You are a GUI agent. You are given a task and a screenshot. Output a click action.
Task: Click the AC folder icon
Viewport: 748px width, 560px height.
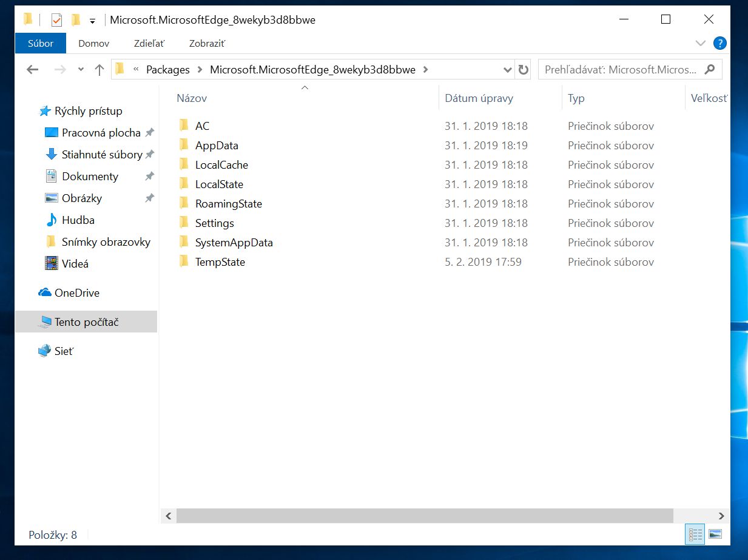click(184, 126)
